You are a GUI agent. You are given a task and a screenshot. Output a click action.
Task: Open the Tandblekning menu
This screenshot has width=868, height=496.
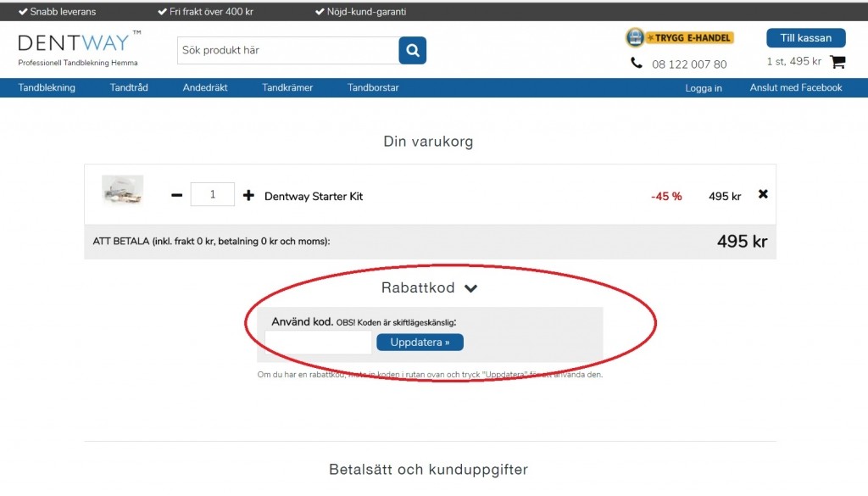tap(47, 87)
